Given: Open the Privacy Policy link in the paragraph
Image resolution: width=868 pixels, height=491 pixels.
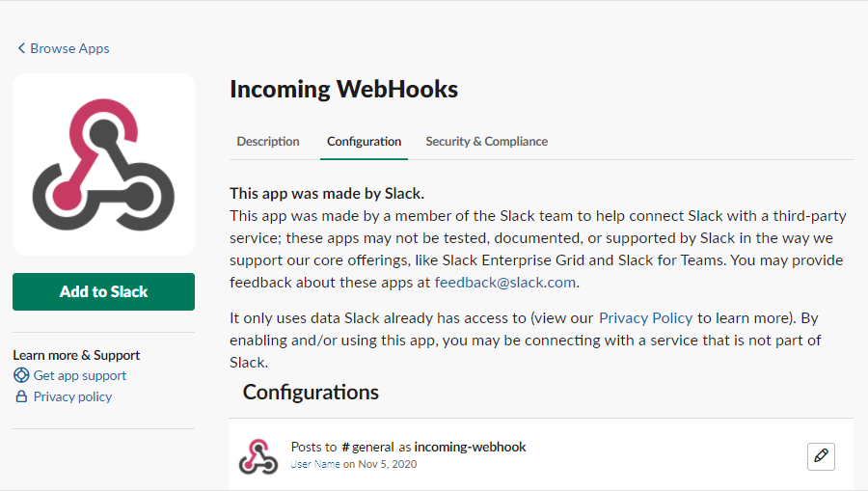Looking at the screenshot, I should click(645, 317).
